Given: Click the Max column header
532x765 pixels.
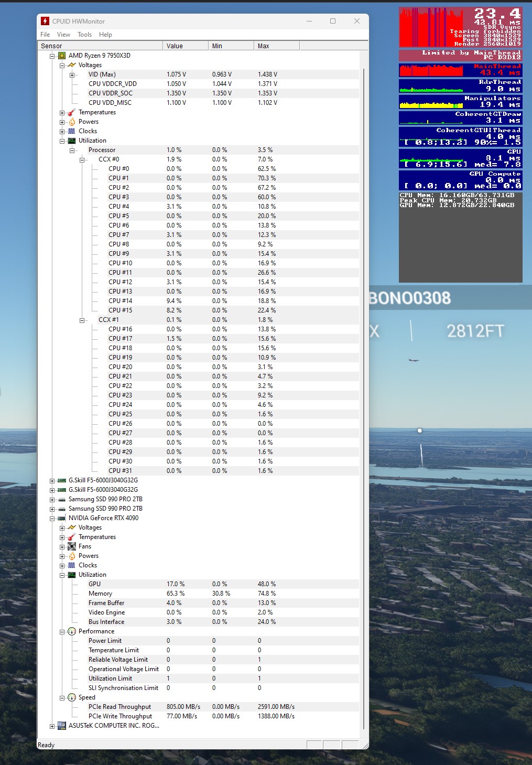Looking at the screenshot, I should 277,46.
